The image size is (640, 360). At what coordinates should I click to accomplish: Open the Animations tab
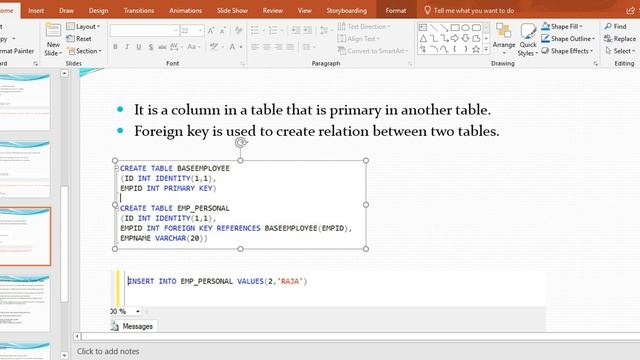185,11
